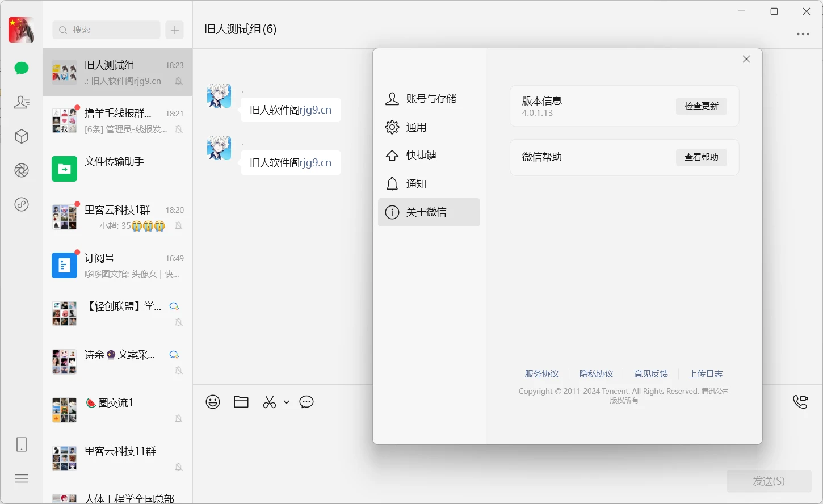Open chat info three-dots menu
The height and width of the screenshot is (504, 823).
click(x=803, y=34)
